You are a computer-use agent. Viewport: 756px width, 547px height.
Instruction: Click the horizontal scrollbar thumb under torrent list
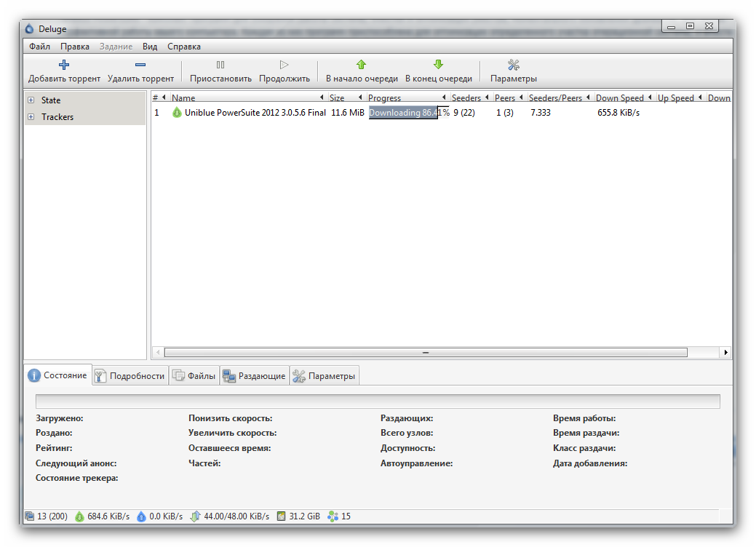[x=426, y=353]
